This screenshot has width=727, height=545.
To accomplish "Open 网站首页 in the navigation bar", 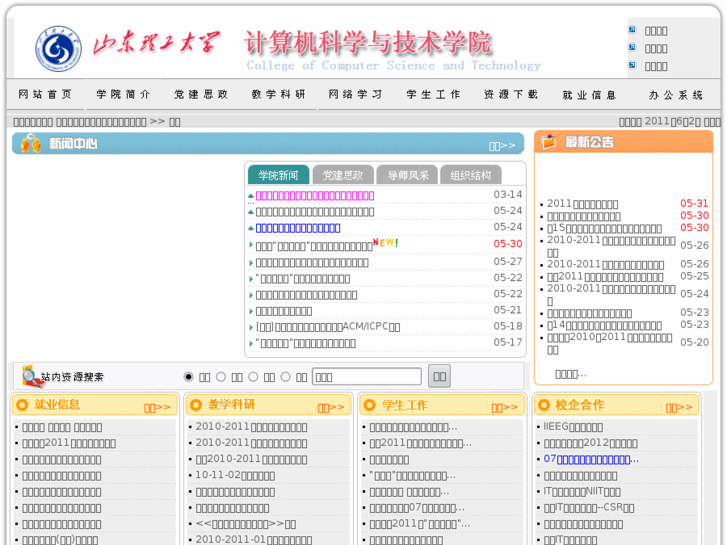I will click(x=45, y=95).
